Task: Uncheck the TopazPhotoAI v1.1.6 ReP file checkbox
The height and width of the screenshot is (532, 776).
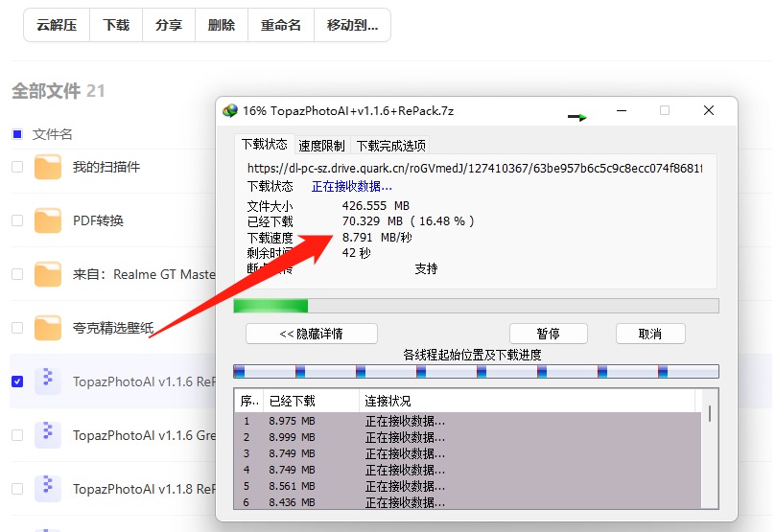Action: click(17, 382)
